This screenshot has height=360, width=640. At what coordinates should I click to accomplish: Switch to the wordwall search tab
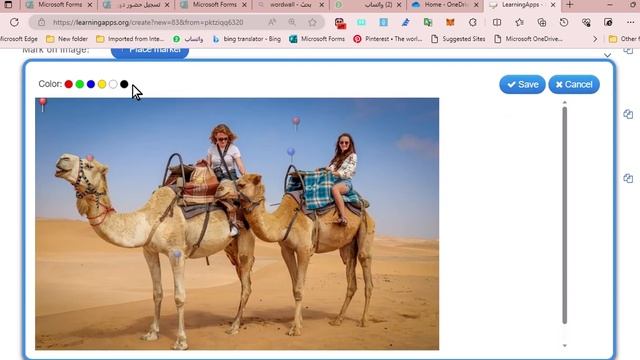click(290, 5)
